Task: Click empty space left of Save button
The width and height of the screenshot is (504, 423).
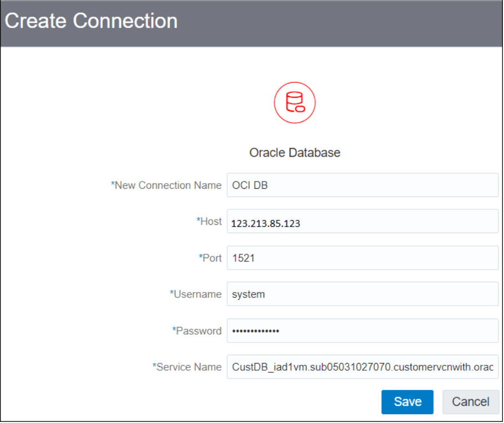Action: click(193, 402)
